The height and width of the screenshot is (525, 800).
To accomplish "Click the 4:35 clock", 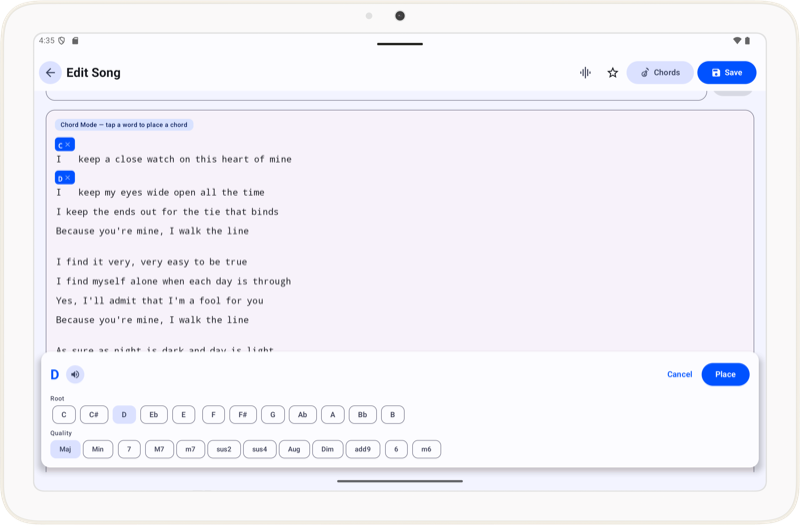I will coord(46,40).
